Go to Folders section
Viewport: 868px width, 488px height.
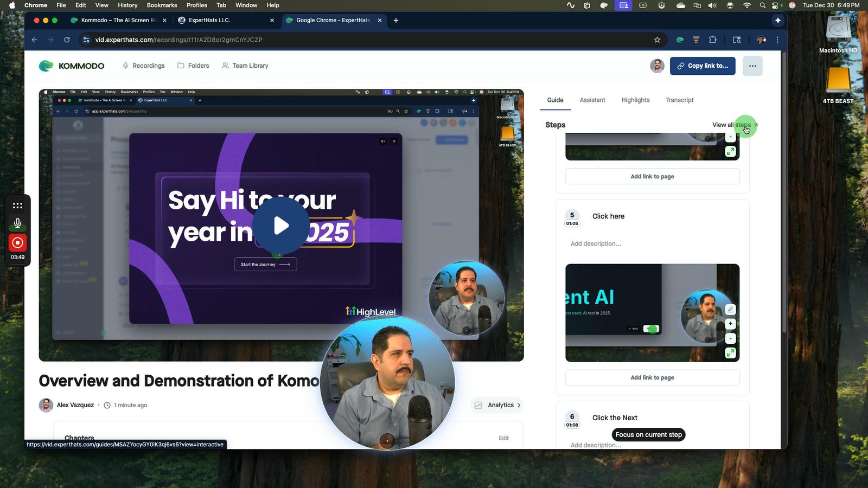point(193,66)
